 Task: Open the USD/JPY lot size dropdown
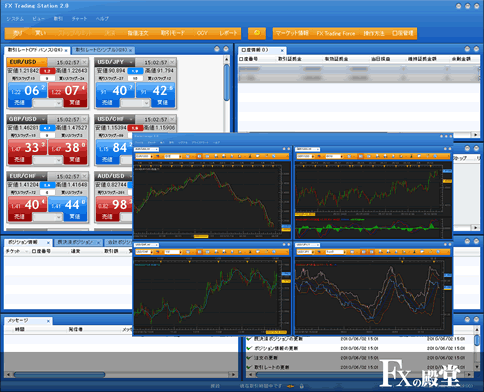click(x=135, y=103)
